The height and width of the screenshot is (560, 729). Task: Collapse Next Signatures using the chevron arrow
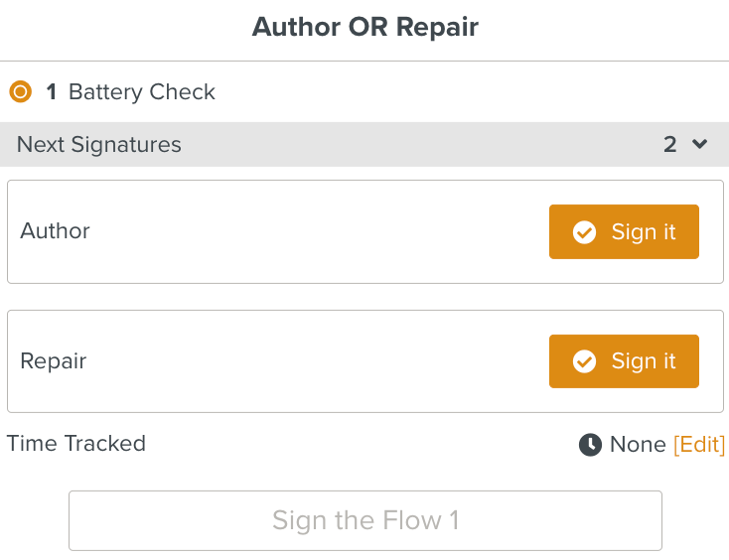700,145
